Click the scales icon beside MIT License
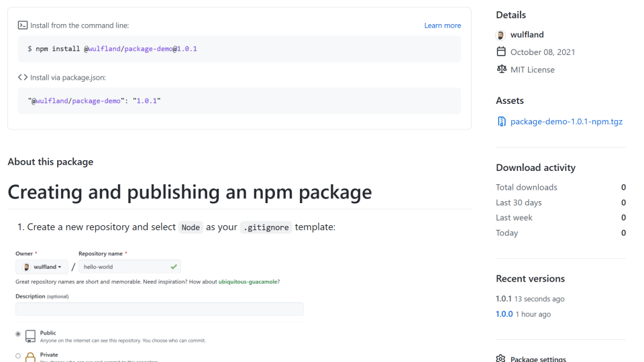The height and width of the screenshot is (362, 644). tap(501, 69)
